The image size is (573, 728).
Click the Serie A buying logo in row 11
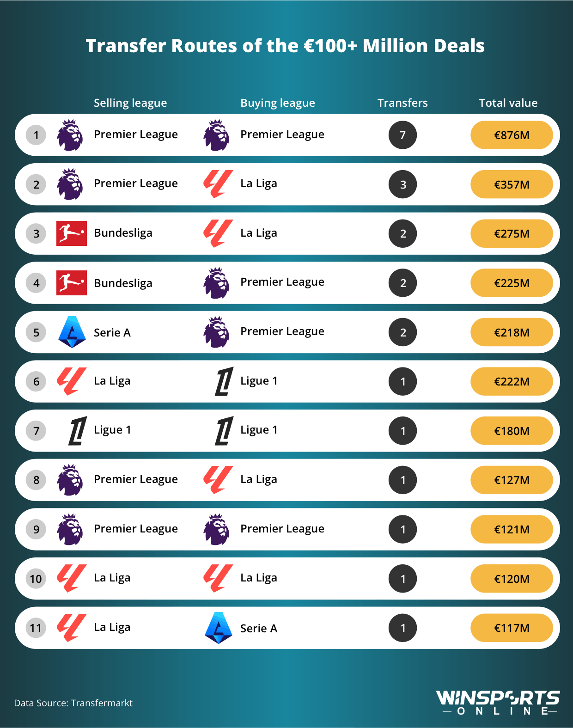pos(219,628)
